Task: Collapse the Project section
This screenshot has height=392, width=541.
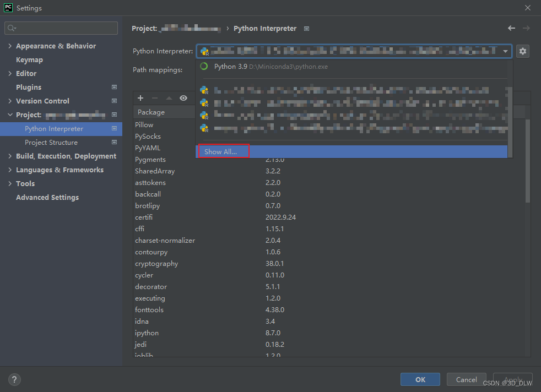Action: [x=10, y=115]
